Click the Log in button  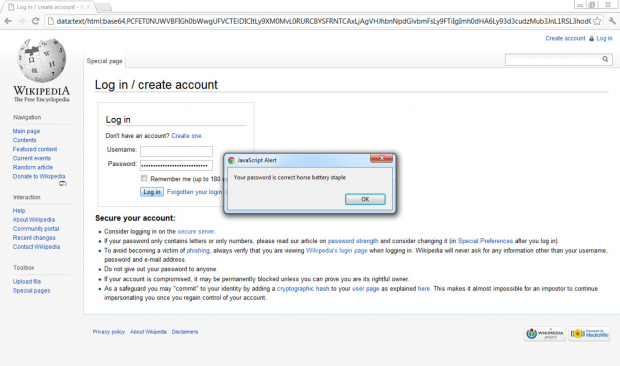click(152, 192)
